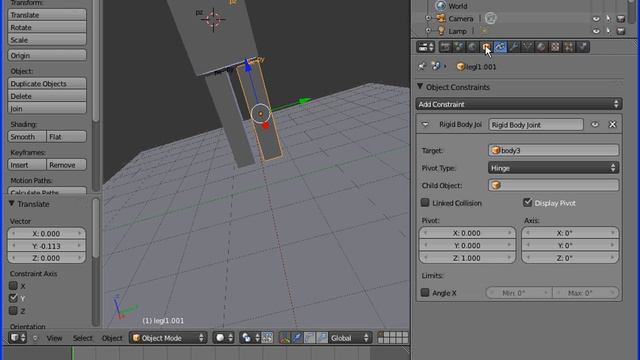Image resolution: width=640 pixels, height=360 pixels.
Task: Click the Vector Y -0.113 field
Action: tap(47, 246)
